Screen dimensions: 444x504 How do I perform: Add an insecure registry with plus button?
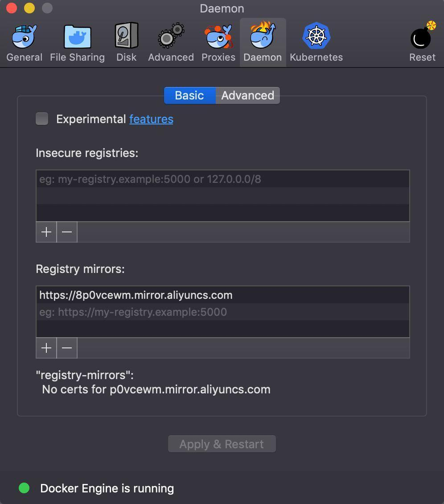click(46, 232)
